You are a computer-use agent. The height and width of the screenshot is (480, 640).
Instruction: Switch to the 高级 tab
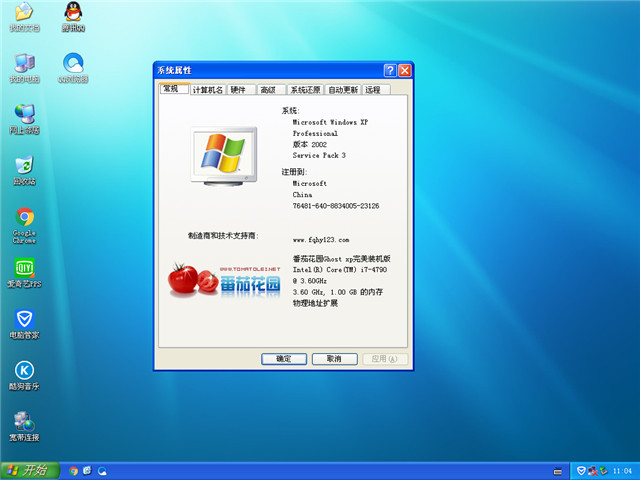[270, 90]
